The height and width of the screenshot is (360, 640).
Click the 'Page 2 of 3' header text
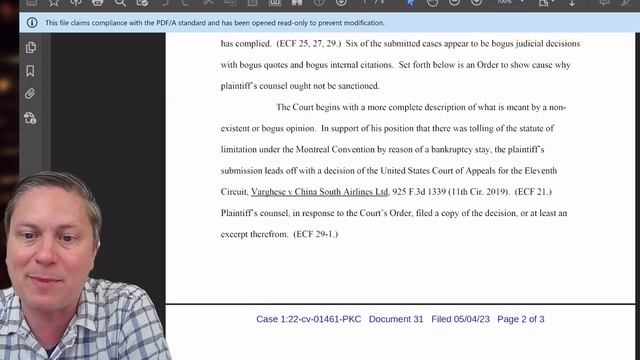tap(521, 319)
